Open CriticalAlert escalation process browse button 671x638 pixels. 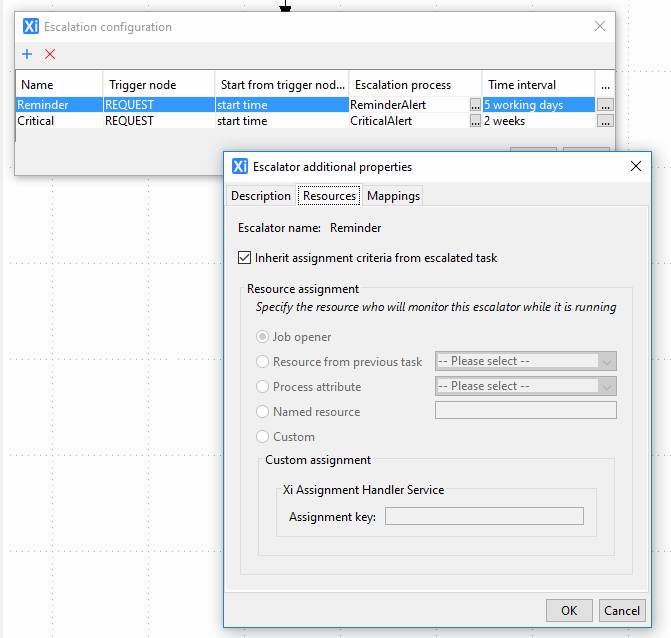point(474,121)
